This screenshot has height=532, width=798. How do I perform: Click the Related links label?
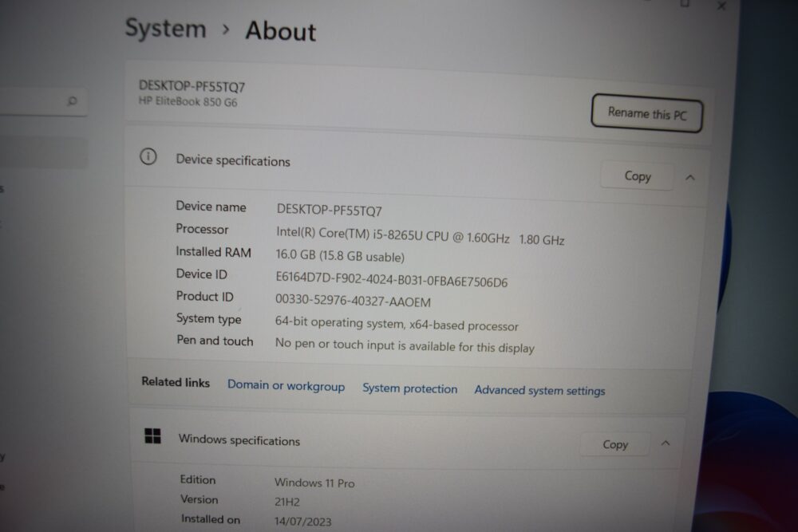click(x=176, y=381)
